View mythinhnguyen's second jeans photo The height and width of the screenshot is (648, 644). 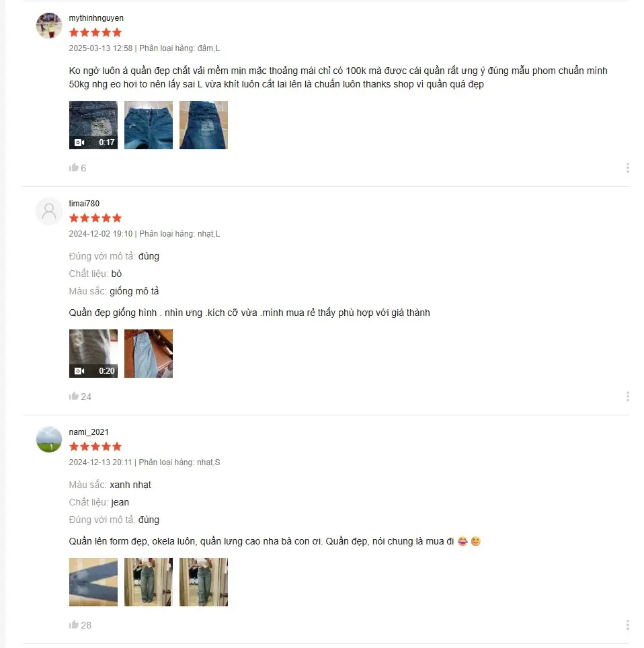[x=149, y=125]
